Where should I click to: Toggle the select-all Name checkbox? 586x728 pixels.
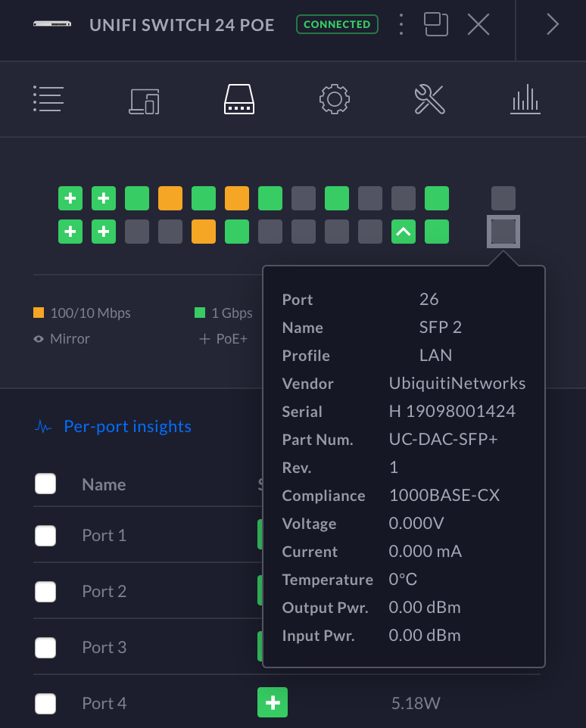[45, 484]
